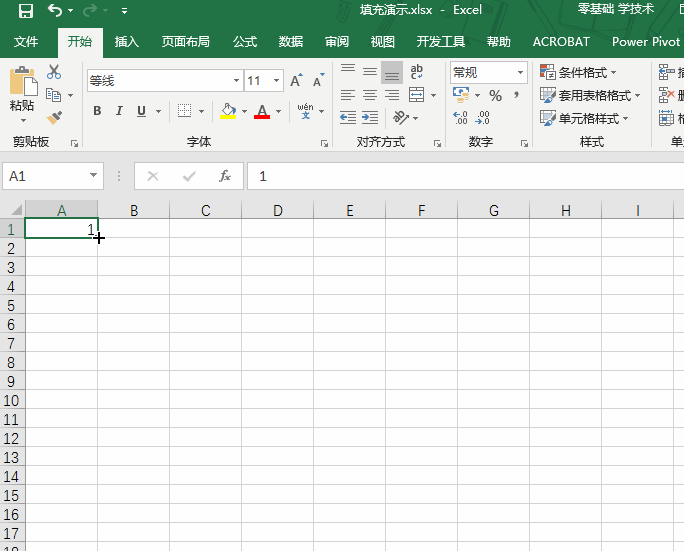Viewport: 684px width, 551px height.
Task: Select the Format Painter brush
Action: 54,117
